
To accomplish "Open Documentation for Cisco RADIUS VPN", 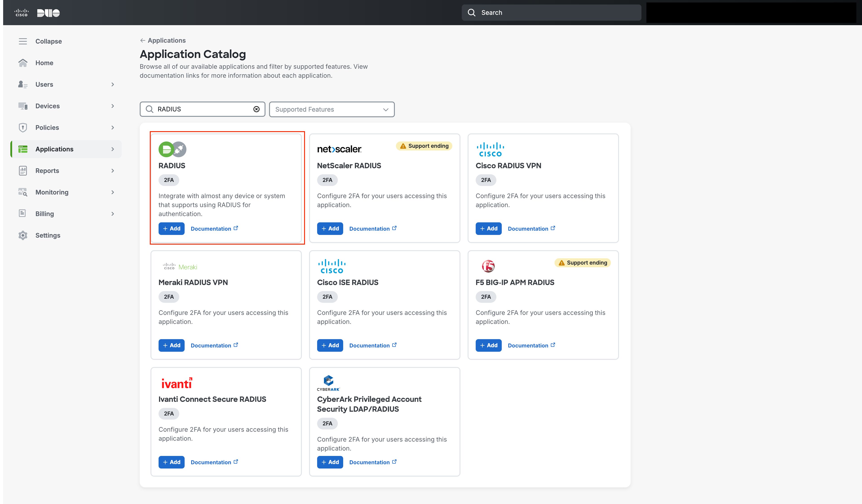I will tap(532, 229).
